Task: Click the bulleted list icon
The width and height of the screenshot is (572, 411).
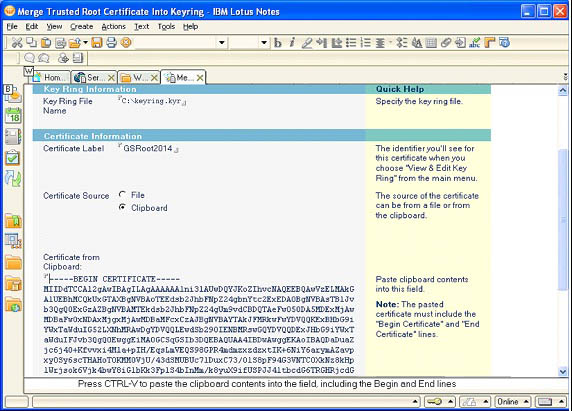Action: pos(351,43)
